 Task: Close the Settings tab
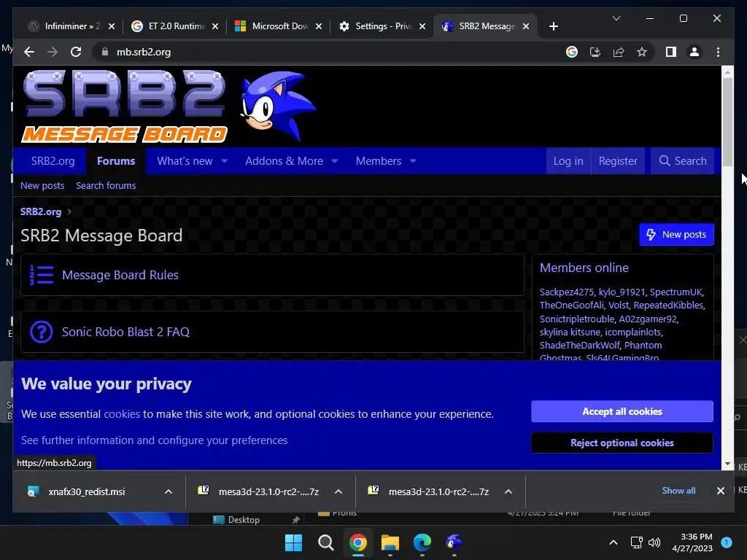tap(422, 26)
